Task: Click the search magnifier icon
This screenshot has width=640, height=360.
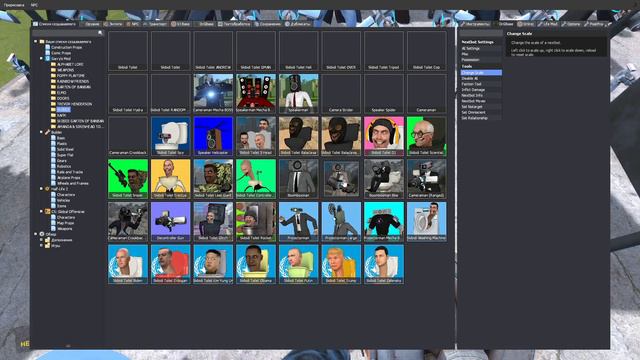Action: pos(100,33)
